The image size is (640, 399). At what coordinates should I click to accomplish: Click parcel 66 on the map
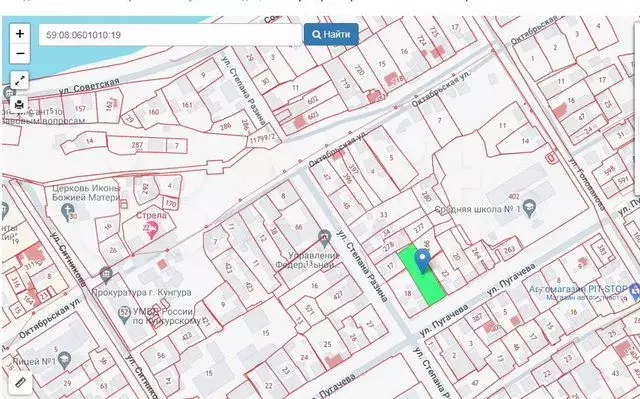tap(299, 227)
